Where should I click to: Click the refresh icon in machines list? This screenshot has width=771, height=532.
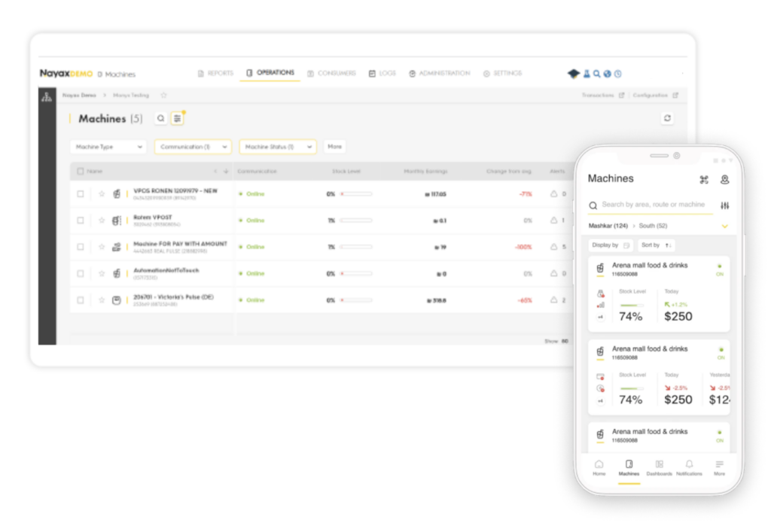click(666, 118)
